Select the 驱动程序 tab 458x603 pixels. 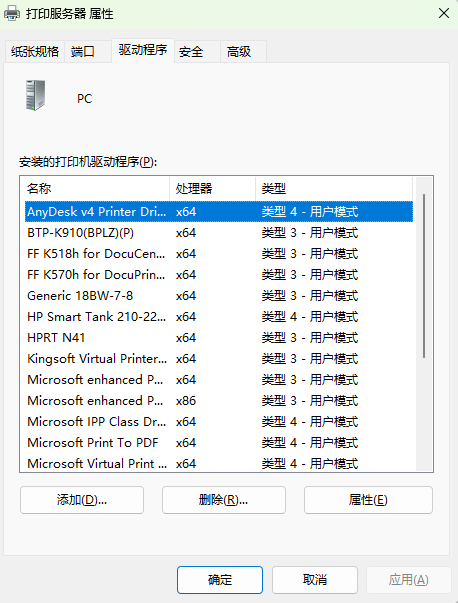143,50
